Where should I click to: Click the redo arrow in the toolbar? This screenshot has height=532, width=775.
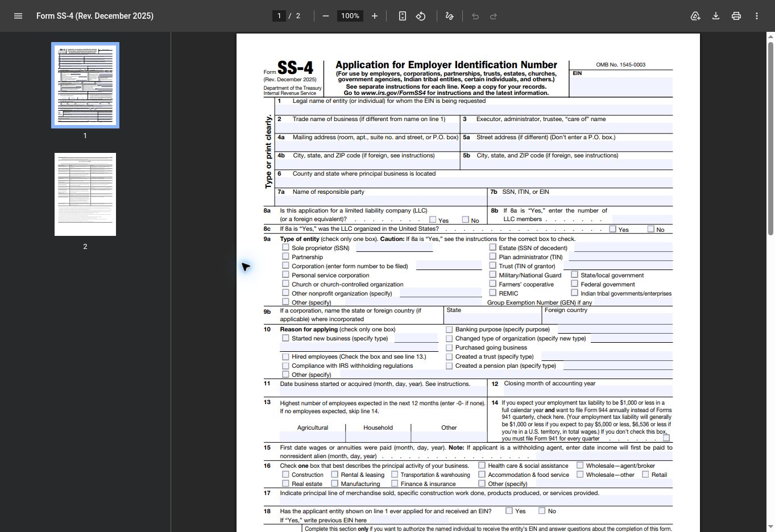pyautogui.click(x=494, y=16)
